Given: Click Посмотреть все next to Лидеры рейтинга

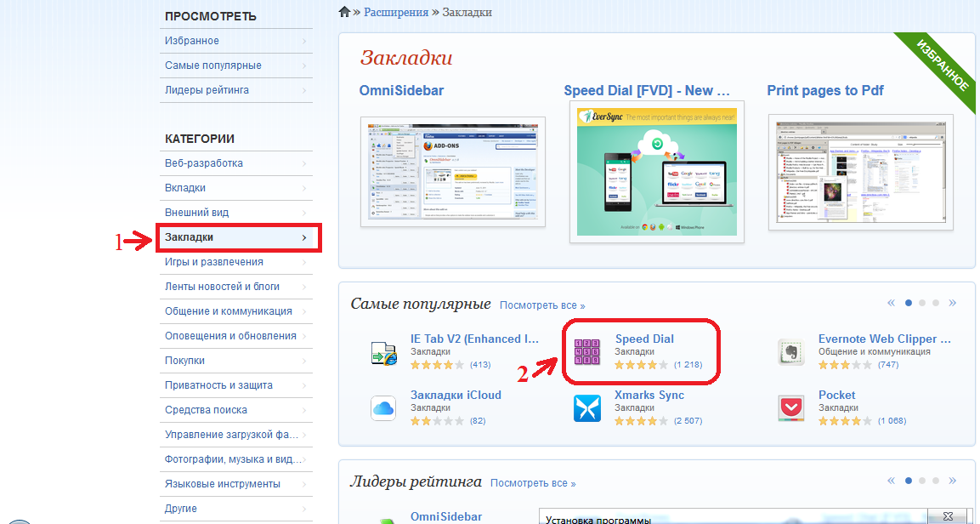Looking at the screenshot, I should pos(533,483).
